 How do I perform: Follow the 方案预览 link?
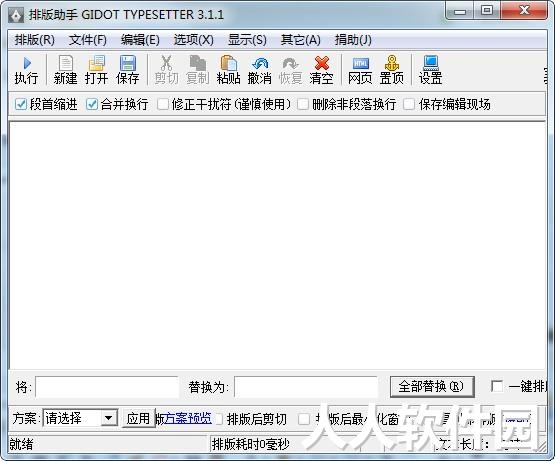pos(188,419)
